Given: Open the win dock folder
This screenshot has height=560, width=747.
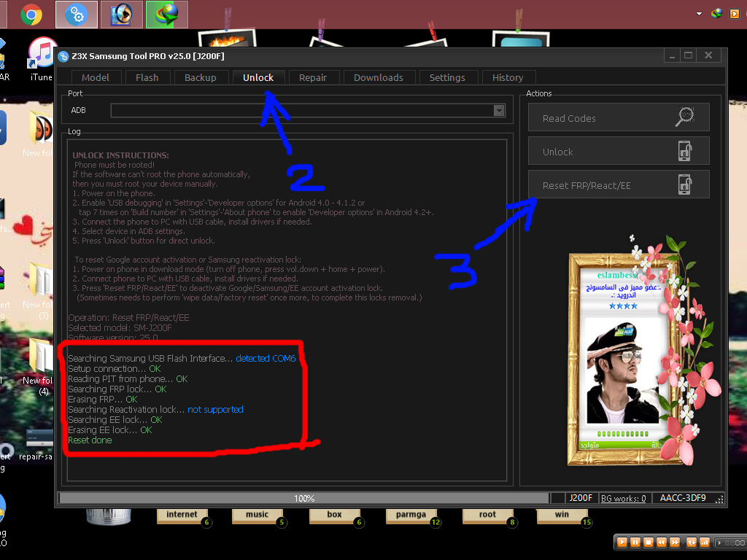Looking at the screenshot, I should click(x=562, y=517).
